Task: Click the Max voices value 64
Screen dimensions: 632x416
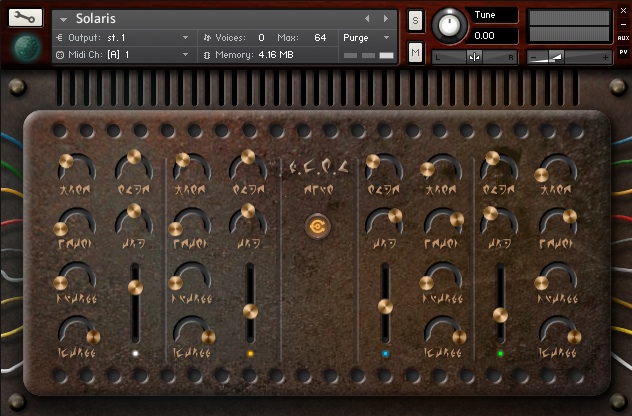Action: pos(320,37)
